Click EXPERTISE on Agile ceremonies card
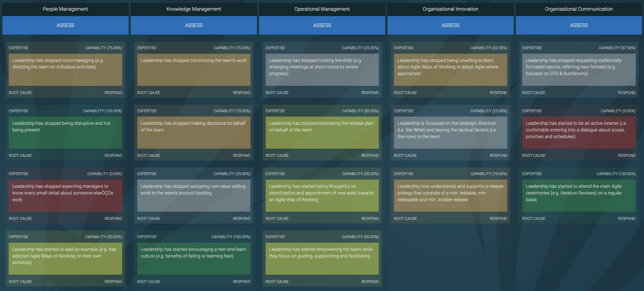 pyautogui.click(x=532, y=174)
